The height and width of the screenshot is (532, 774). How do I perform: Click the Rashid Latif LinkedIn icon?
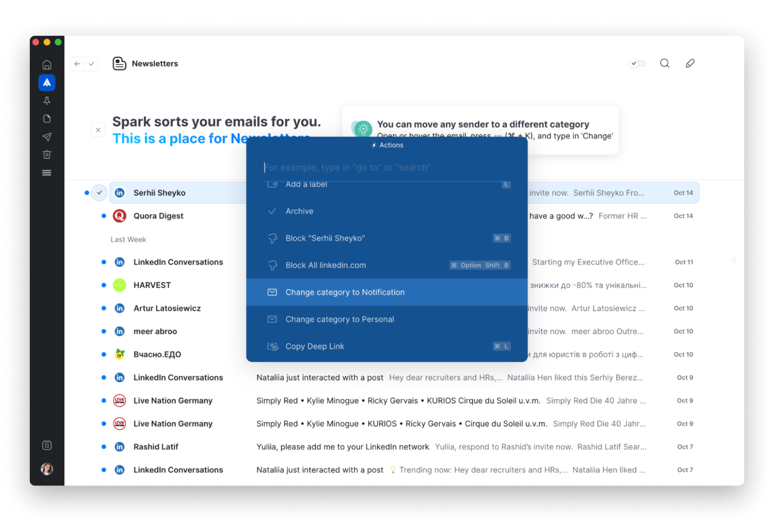click(x=120, y=447)
